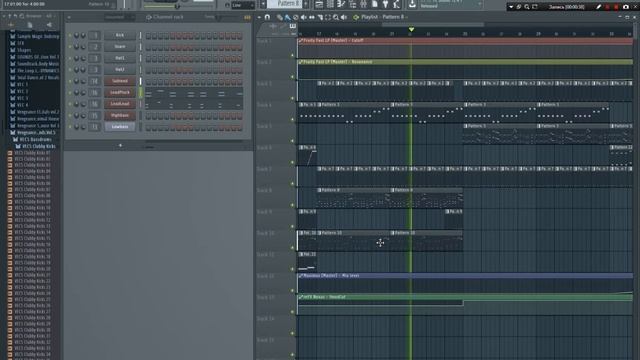Click the Snare channel button
This screenshot has height=360, width=640.
pos(120,47)
